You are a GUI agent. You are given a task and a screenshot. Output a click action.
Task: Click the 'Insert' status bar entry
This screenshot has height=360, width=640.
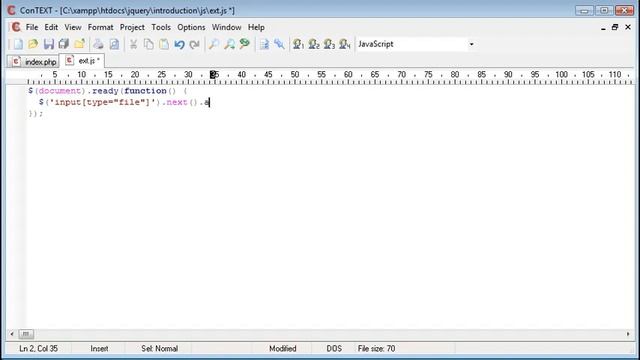click(x=99, y=349)
